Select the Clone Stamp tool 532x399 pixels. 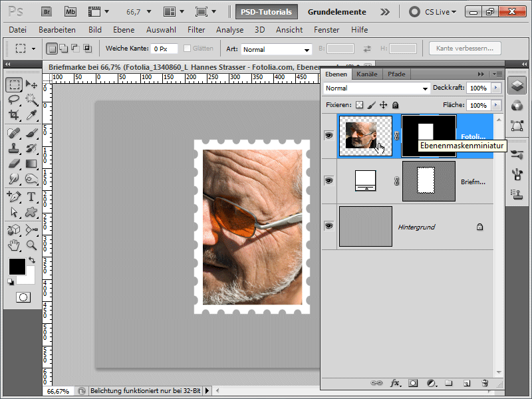[x=14, y=148]
